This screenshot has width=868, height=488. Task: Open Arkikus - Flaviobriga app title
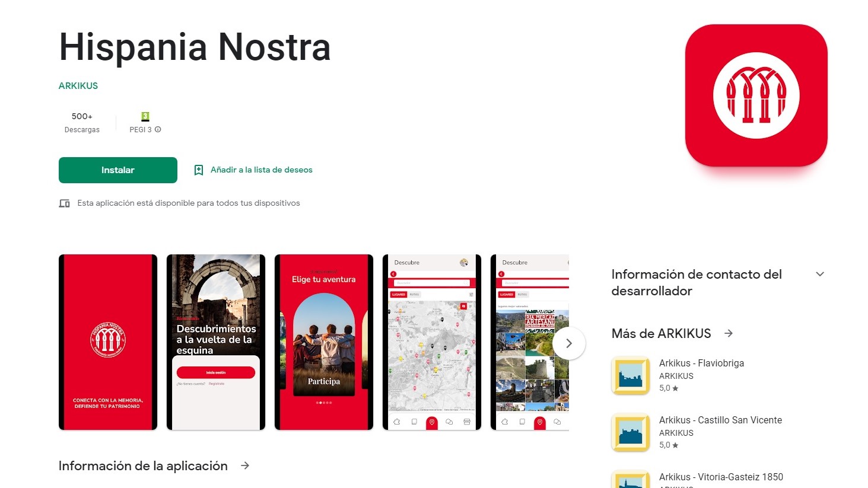[x=701, y=363]
